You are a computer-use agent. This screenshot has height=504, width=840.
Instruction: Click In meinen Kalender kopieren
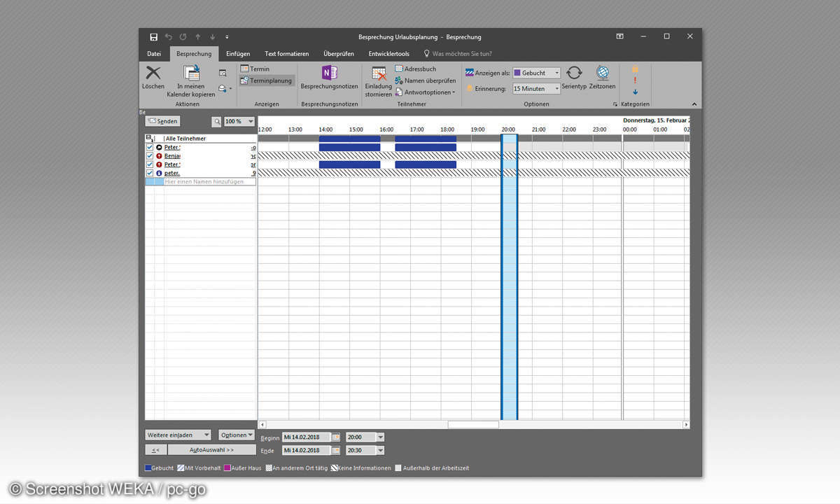(191, 81)
